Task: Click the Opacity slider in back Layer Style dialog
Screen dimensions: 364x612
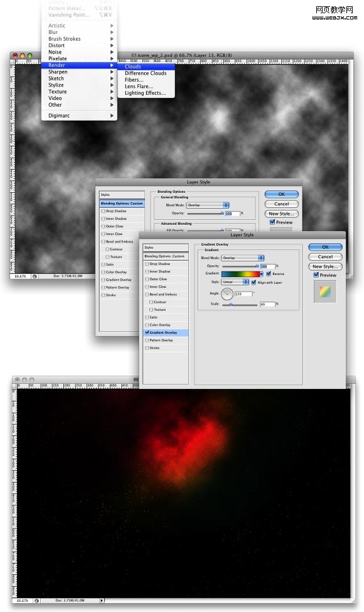Action: 205,214
